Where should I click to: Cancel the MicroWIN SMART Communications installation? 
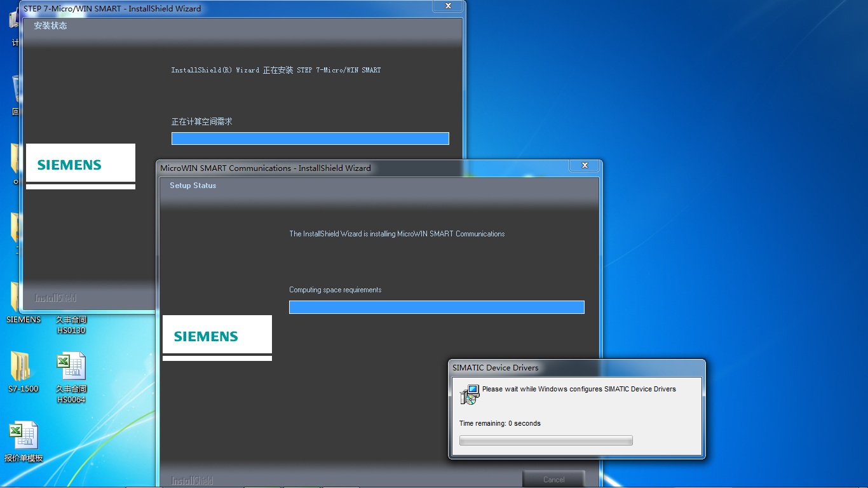553,479
